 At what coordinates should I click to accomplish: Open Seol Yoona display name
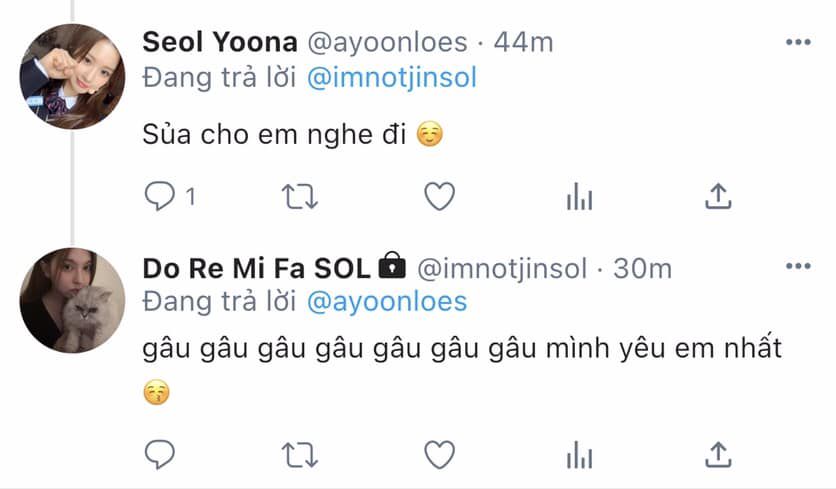click(x=220, y=42)
